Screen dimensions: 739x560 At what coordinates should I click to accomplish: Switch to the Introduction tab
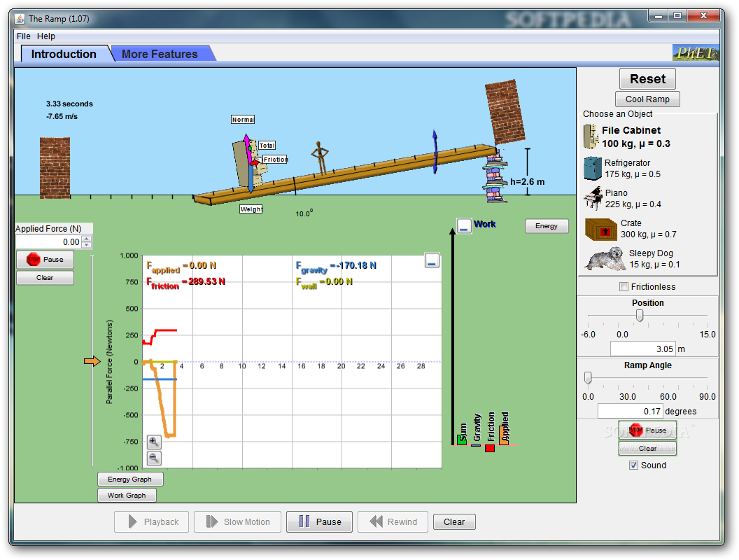[x=64, y=54]
